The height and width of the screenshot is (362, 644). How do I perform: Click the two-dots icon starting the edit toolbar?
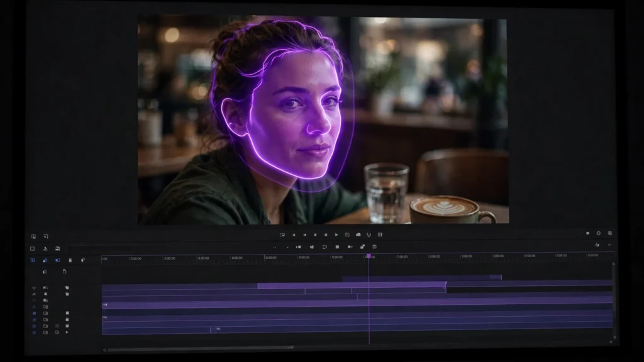[274, 247]
